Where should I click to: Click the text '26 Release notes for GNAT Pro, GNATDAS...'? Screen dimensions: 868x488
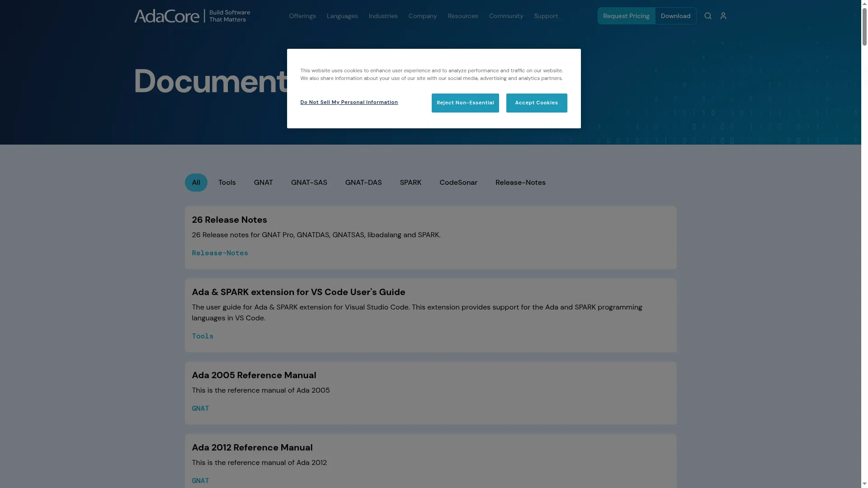316,235
